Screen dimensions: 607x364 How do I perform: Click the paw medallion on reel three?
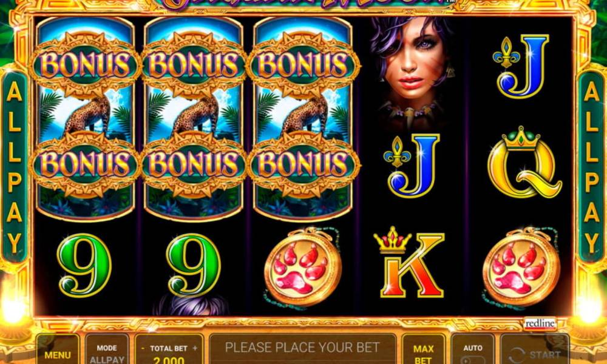tap(303, 266)
